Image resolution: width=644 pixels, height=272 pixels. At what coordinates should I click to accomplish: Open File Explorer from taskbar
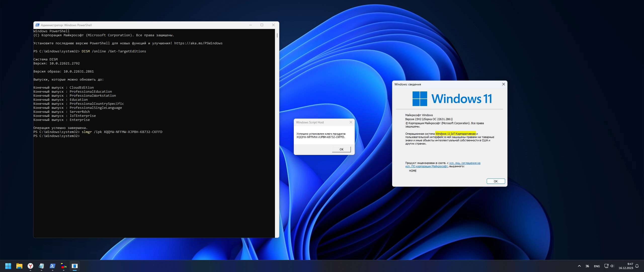(x=19, y=266)
